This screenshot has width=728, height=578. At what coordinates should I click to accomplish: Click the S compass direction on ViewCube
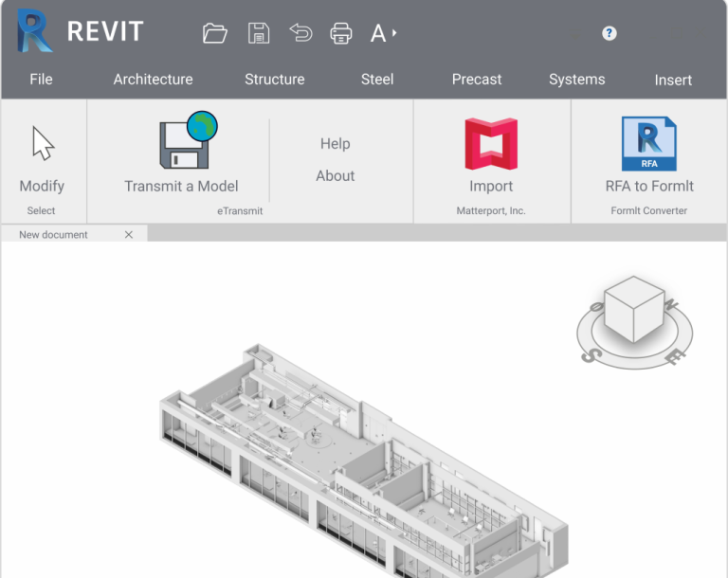pyautogui.click(x=591, y=355)
